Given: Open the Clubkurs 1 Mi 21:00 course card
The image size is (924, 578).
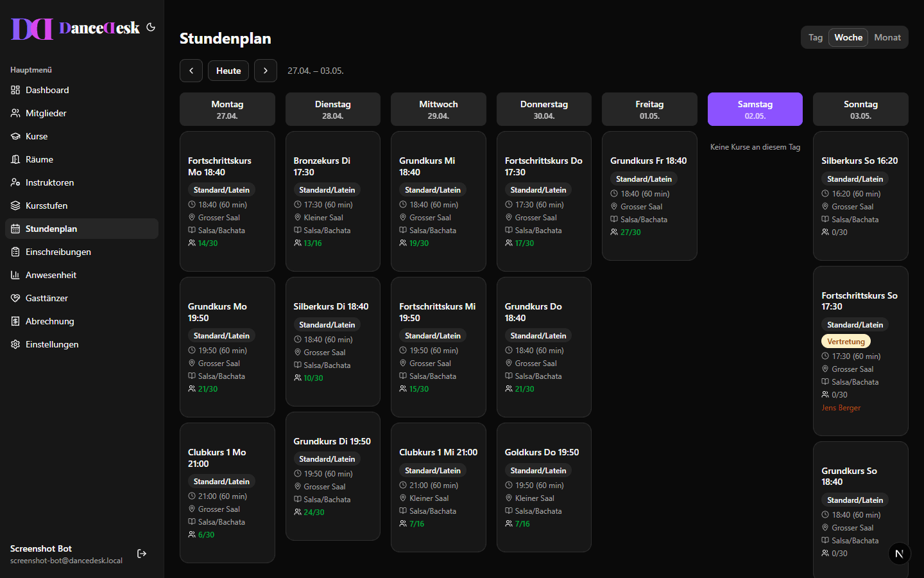Looking at the screenshot, I should click(438, 487).
